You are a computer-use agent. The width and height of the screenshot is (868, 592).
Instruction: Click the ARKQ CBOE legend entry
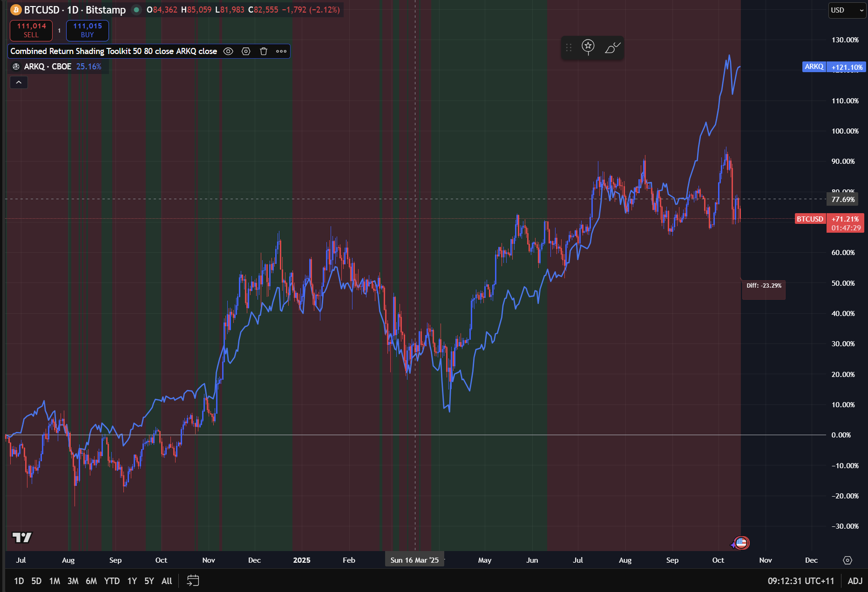(x=47, y=67)
